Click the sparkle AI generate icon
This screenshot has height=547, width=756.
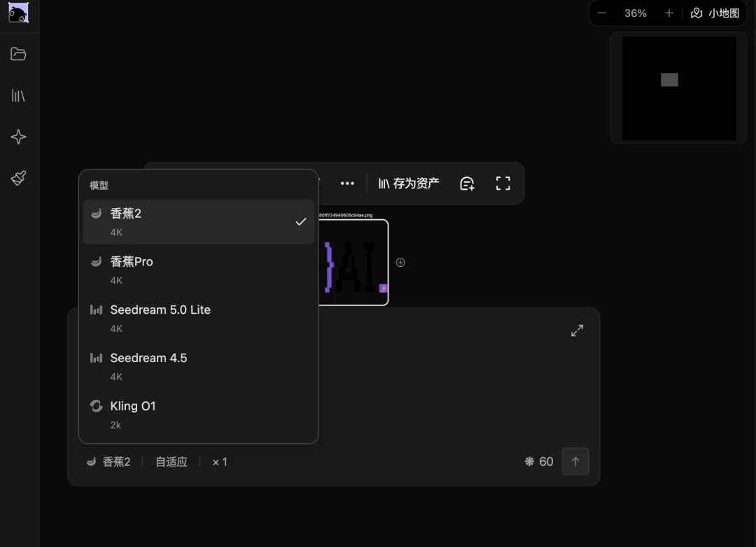18,137
